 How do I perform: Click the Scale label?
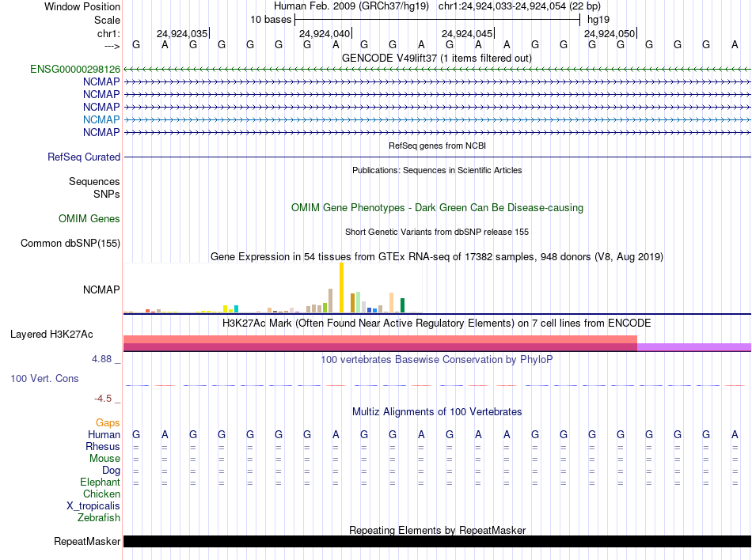pos(107,20)
